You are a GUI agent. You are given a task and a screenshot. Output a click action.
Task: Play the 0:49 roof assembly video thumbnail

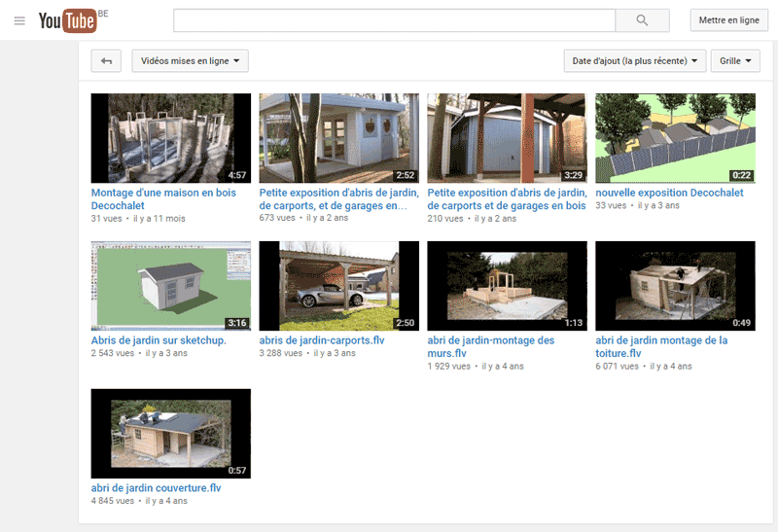(x=675, y=286)
